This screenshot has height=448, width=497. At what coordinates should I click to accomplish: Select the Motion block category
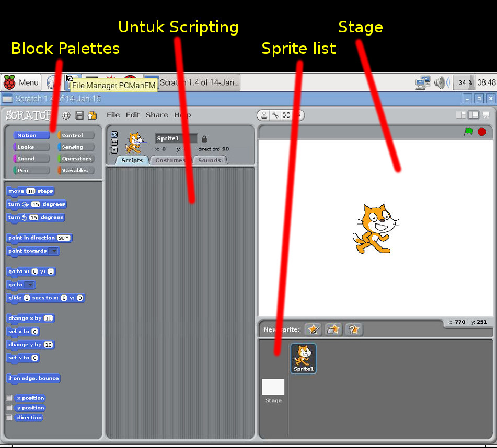coord(31,135)
